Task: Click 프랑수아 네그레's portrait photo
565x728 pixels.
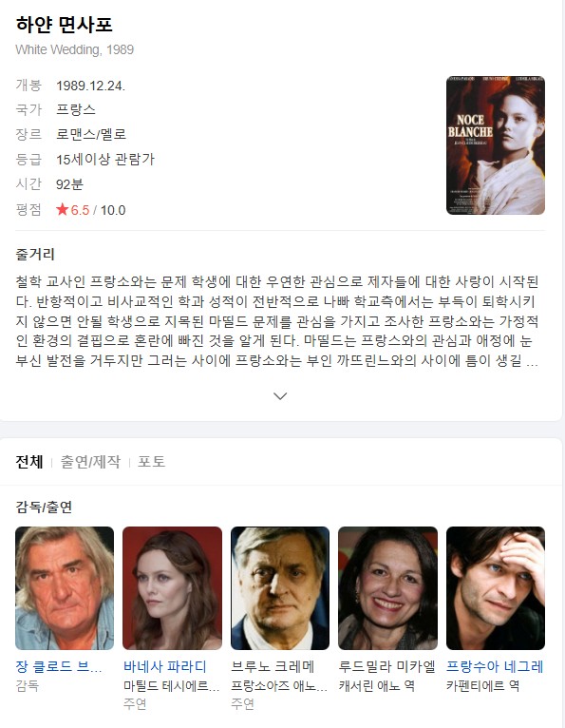Action: pyautogui.click(x=496, y=588)
